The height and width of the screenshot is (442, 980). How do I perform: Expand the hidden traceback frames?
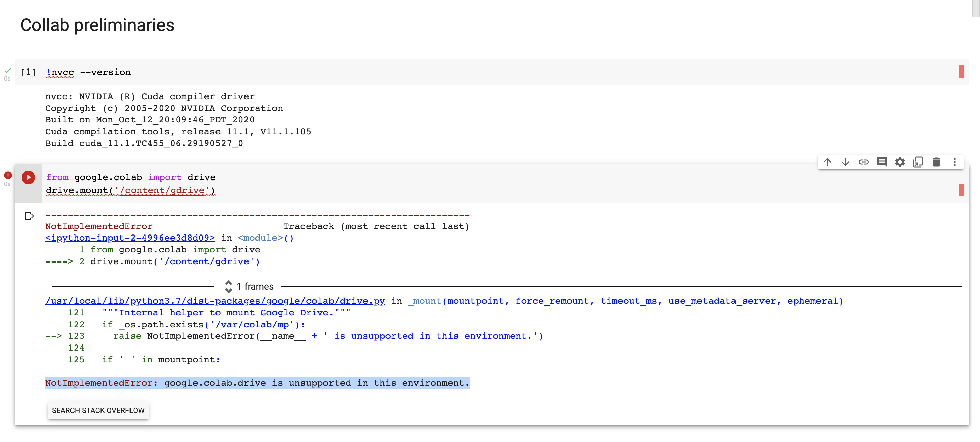[229, 286]
